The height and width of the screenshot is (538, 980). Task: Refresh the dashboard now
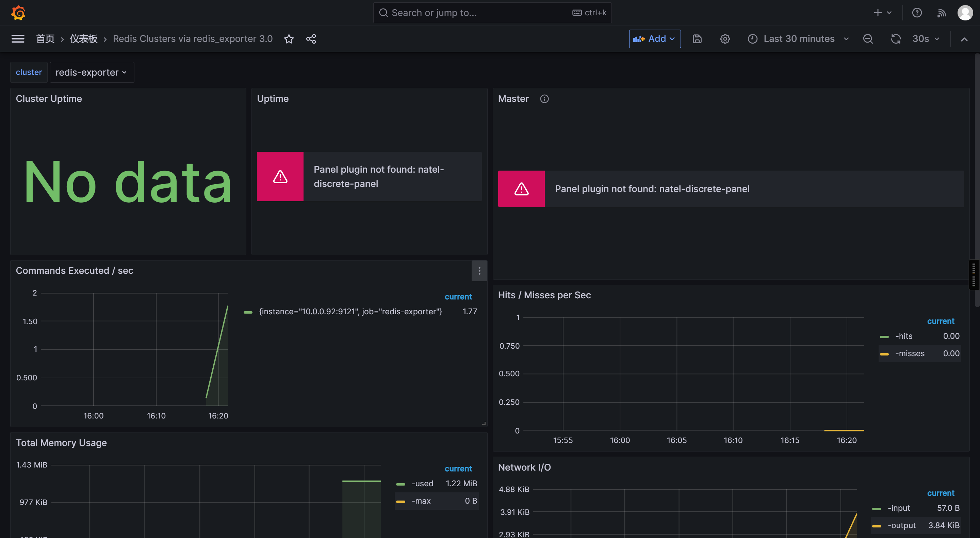[896, 39]
